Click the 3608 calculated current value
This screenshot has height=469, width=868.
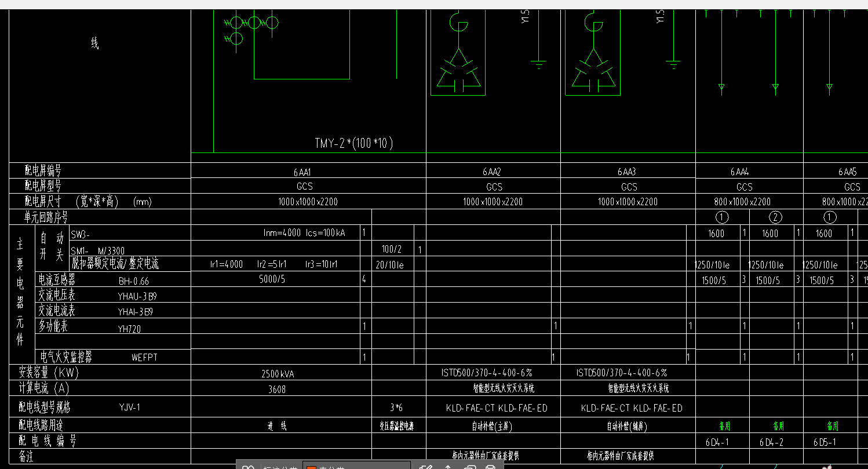[x=277, y=390]
